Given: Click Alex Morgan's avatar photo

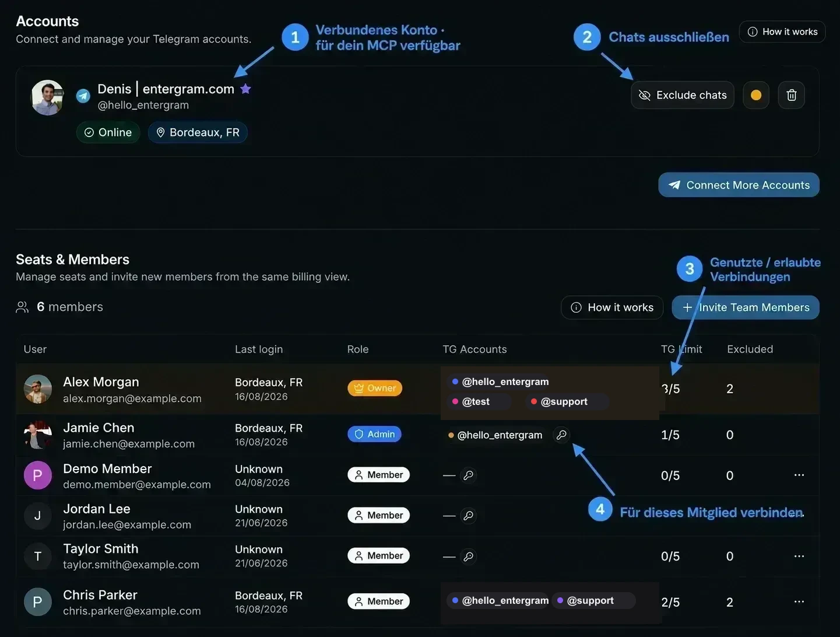Looking at the screenshot, I should (x=38, y=389).
